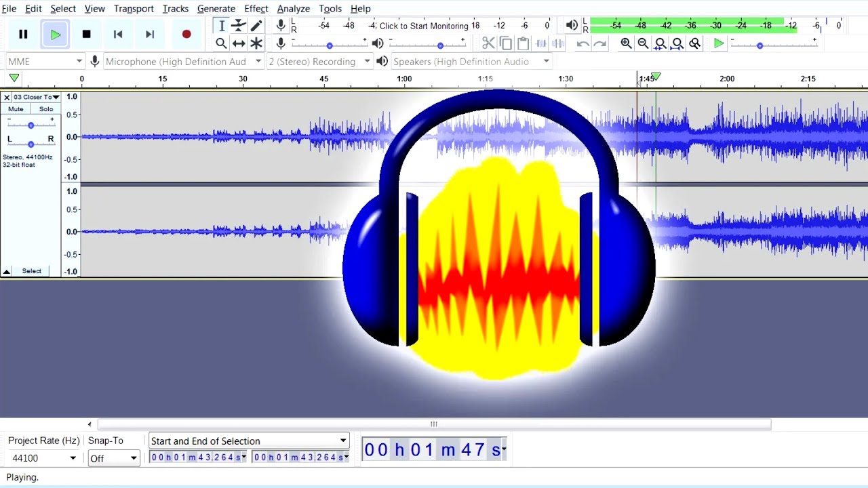Click the recording volume slider
Viewport: 868px width, 488px height.
coord(330,45)
